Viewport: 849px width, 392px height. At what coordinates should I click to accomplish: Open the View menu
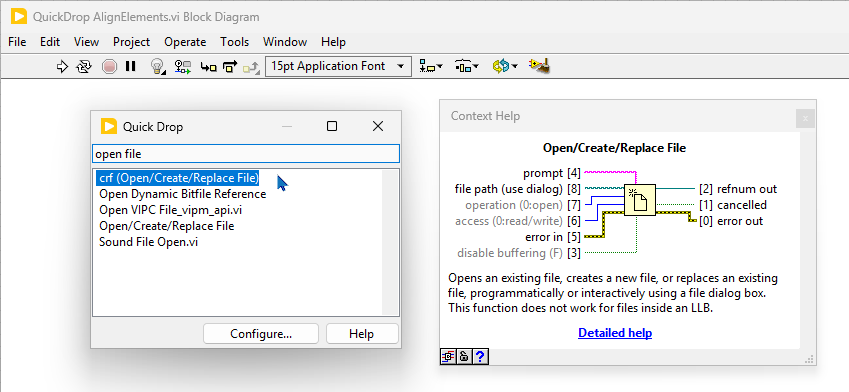click(x=87, y=42)
